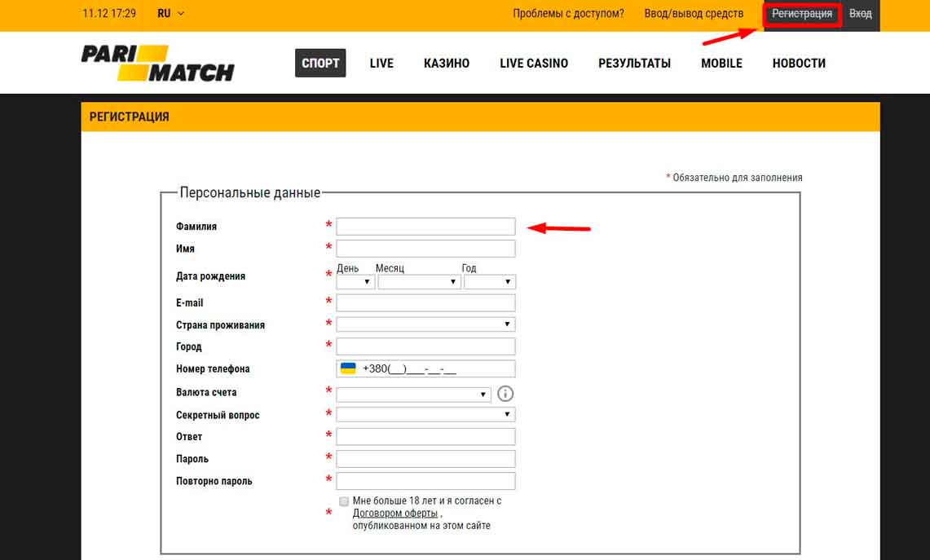Viewport: 930px width, 560px height.
Task: Open the Секретный вопрос dropdown
Action: coord(425,414)
